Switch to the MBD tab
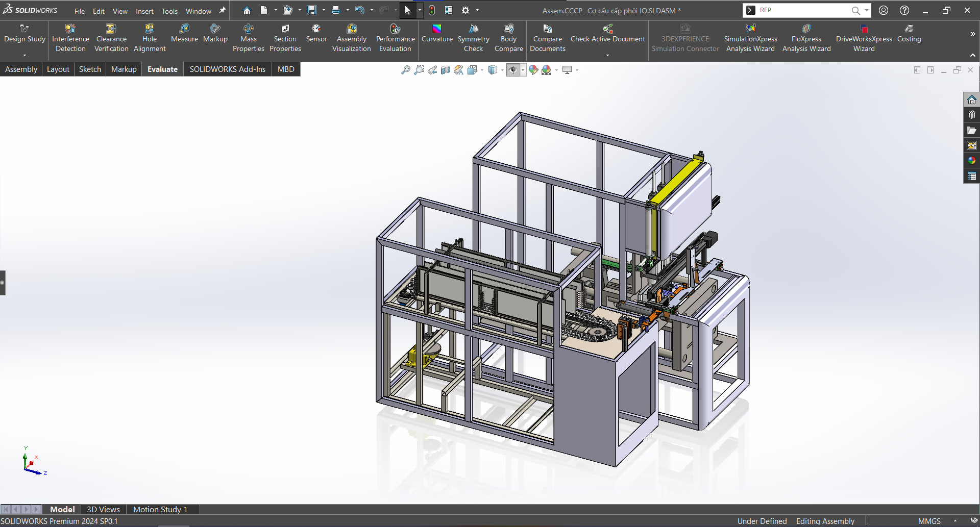 tap(286, 69)
